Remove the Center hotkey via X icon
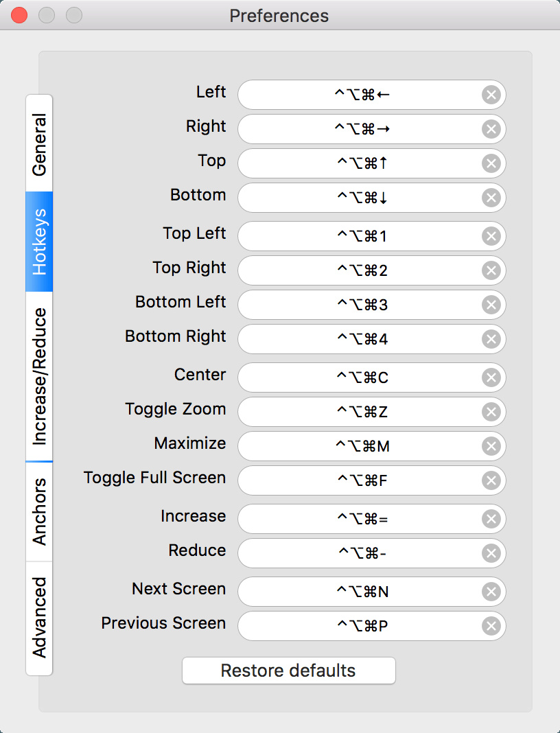The width and height of the screenshot is (560, 733). (491, 377)
